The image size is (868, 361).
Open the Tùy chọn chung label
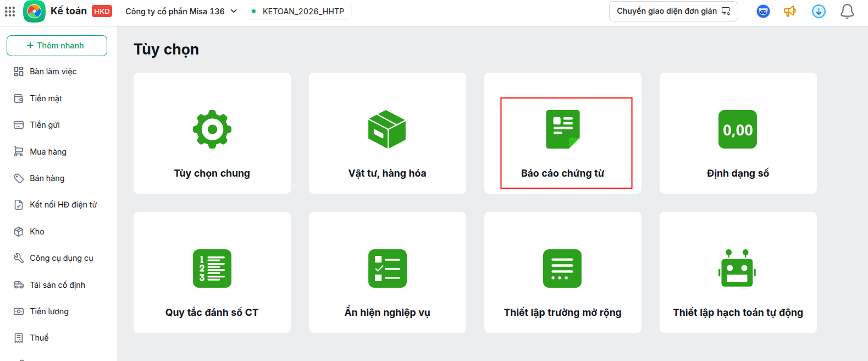click(x=212, y=173)
